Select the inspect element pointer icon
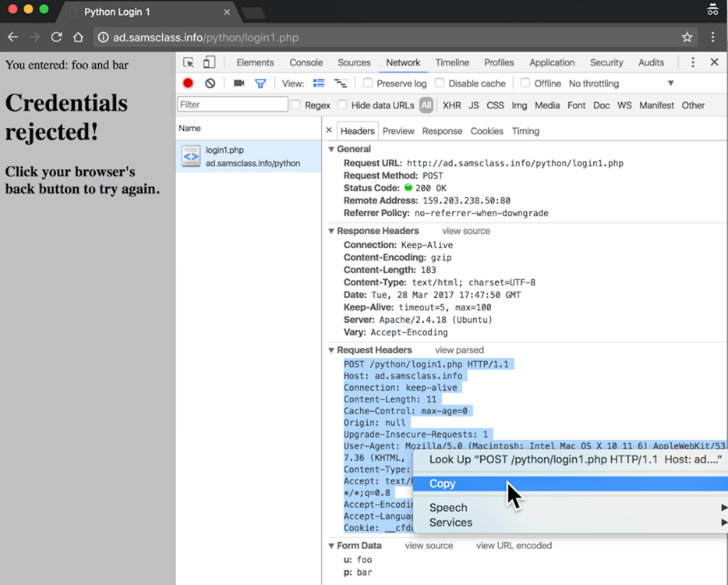Screen dimensions: 728x585 click(189, 62)
